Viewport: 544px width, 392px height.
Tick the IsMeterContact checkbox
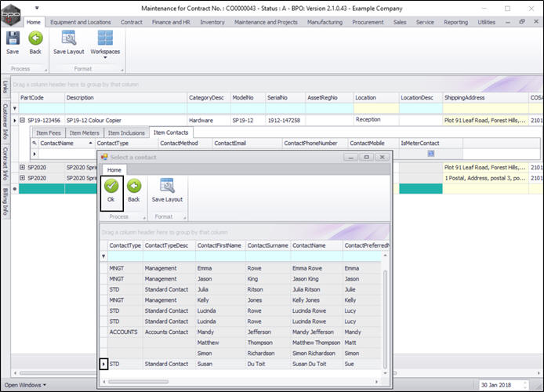click(x=430, y=154)
